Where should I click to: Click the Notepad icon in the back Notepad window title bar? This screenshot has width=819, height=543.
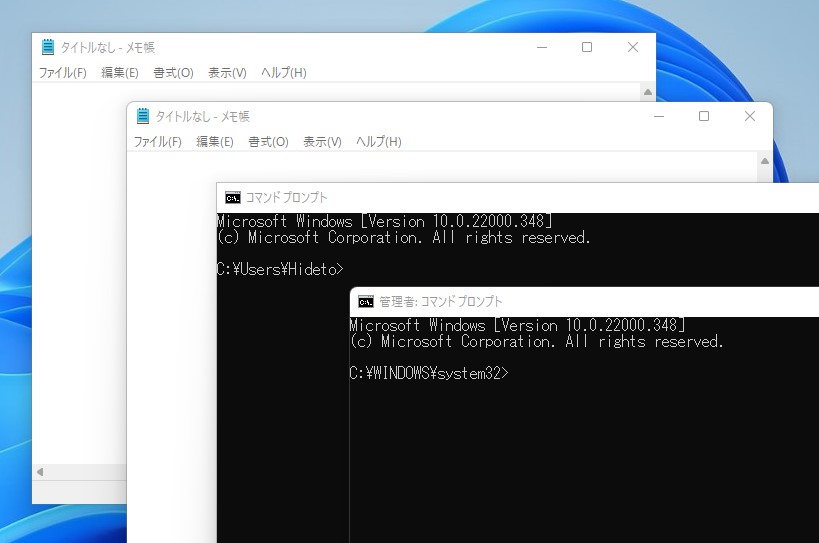pos(48,47)
